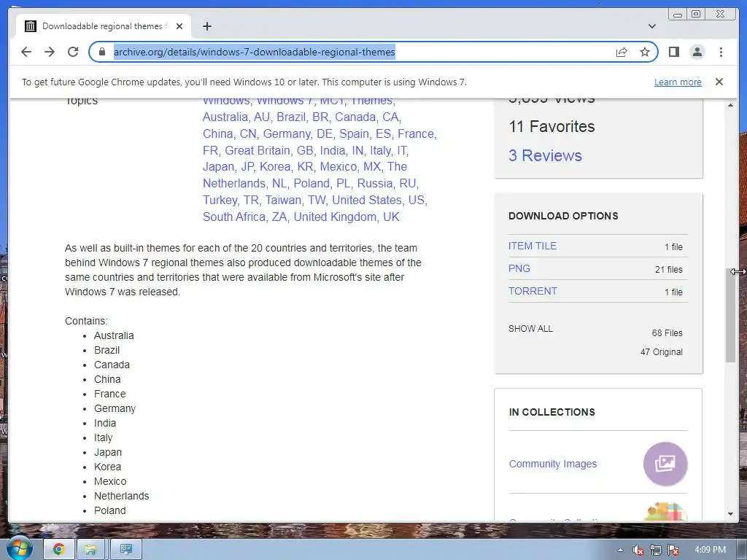Open the Great Britain topic link
The image size is (747, 560).
[258, 150]
